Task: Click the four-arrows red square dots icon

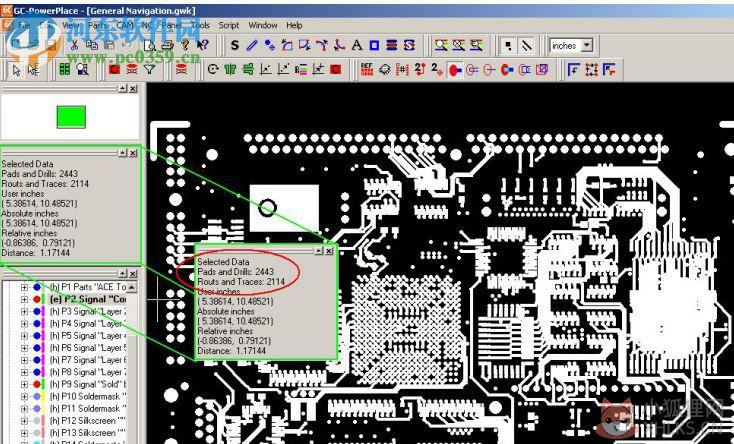Action: (591, 70)
